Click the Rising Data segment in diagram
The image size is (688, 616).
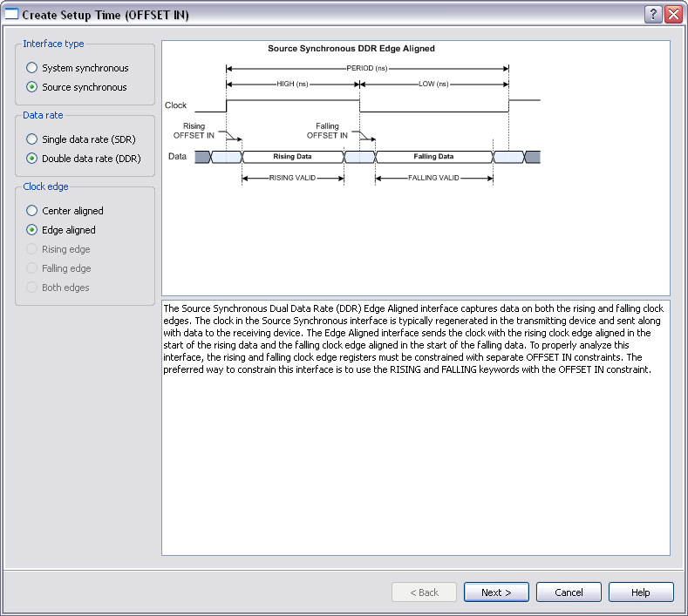tap(292, 157)
